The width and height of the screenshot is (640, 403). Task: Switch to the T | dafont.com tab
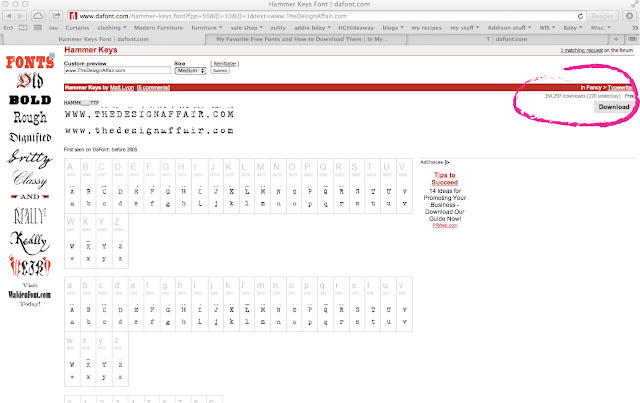[507, 39]
